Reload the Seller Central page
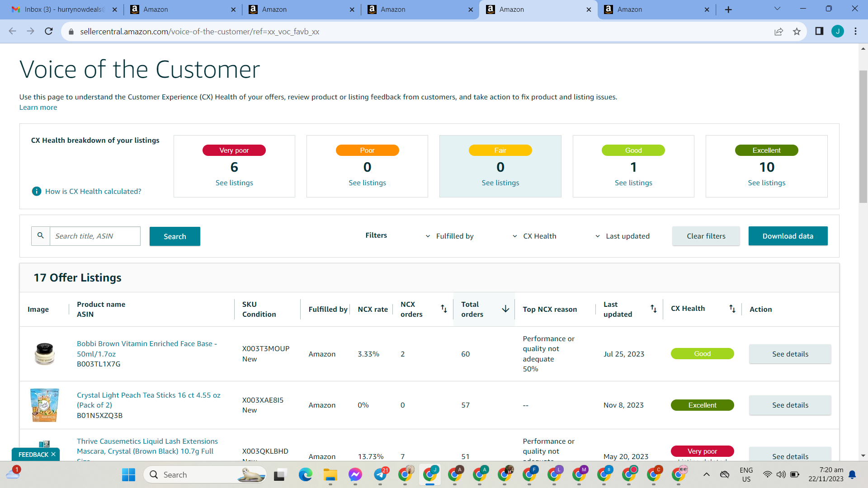 point(49,31)
